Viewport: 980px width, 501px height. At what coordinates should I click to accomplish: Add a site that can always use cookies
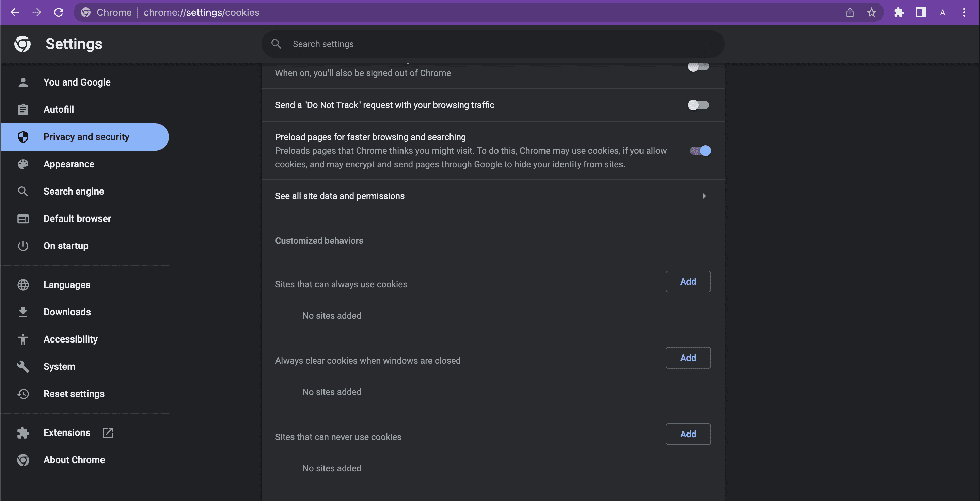[x=688, y=281]
